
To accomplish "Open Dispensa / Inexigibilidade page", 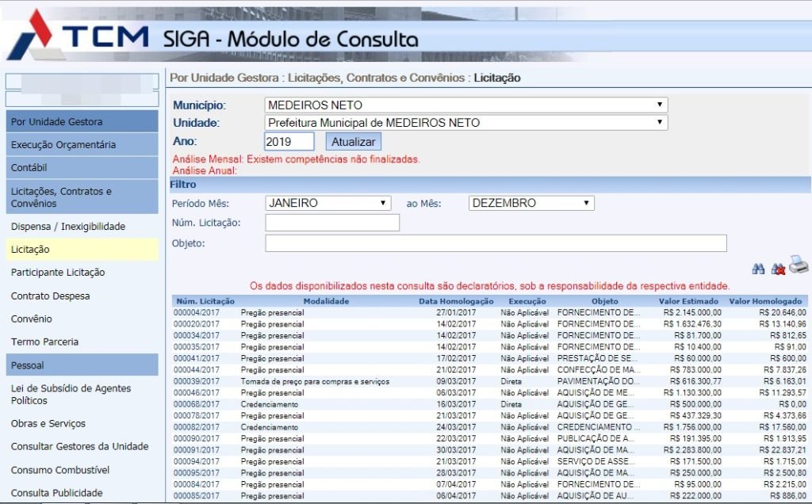I will pyautogui.click(x=68, y=227).
